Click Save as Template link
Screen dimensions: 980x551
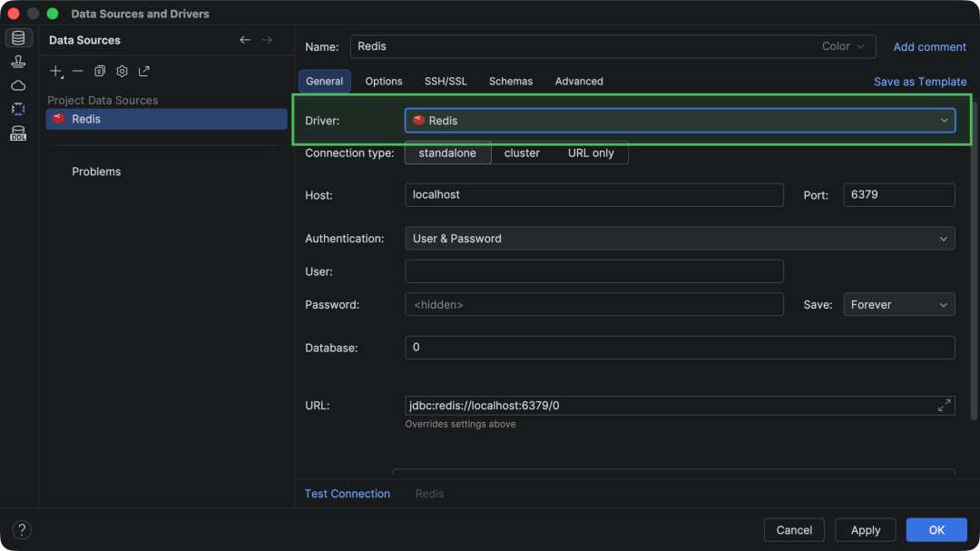pyautogui.click(x=920, y=82)
